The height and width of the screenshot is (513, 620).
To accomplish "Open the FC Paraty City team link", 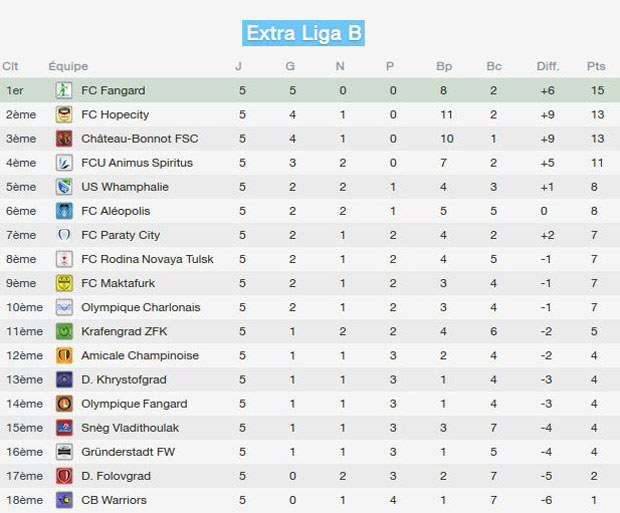I will pos(121,235).
